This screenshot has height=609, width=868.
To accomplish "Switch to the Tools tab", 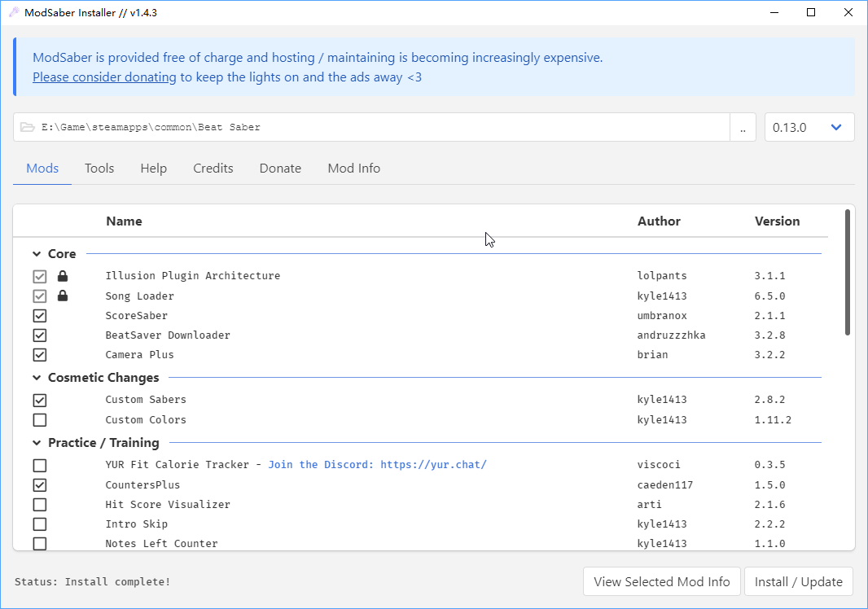I will point(99,169).
